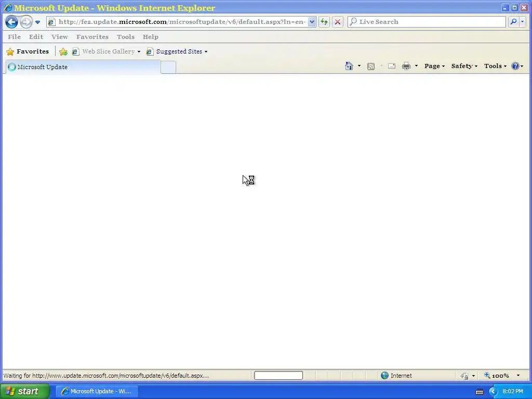Click the 8:02 PM clock
The width and height of the screenshot is (532, 399).
pyautogui.click(x=513, y=392)
